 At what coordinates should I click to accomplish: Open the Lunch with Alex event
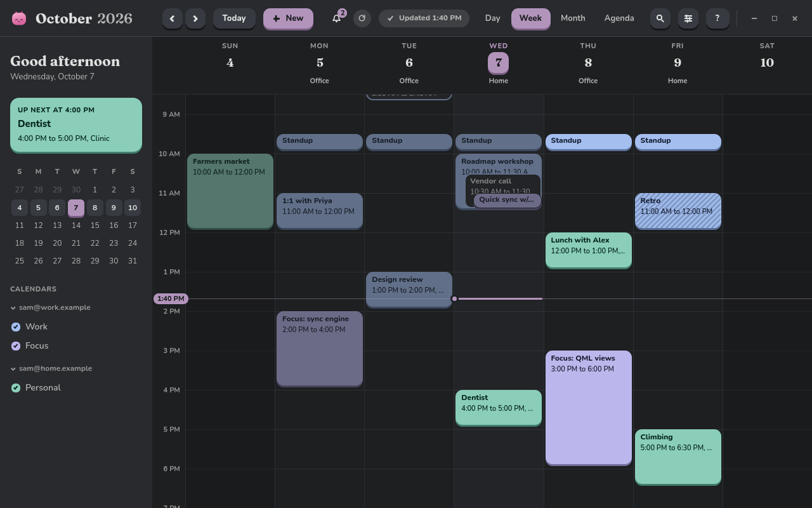[589, 250]
